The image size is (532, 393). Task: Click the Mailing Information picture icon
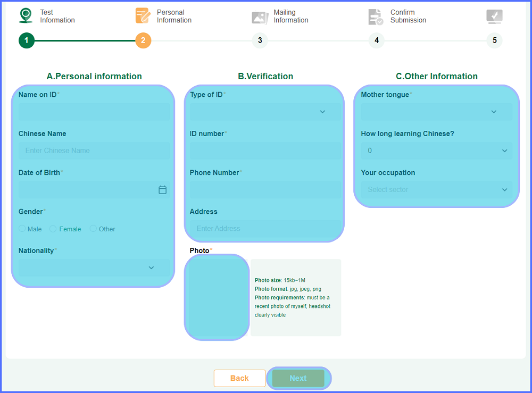pyautogui.click(x=260, y=17)
